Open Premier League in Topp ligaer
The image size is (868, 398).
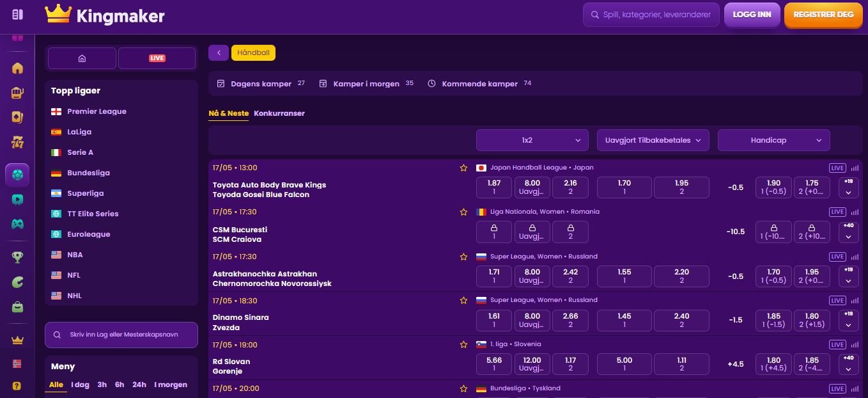click(x=97, y=111)
